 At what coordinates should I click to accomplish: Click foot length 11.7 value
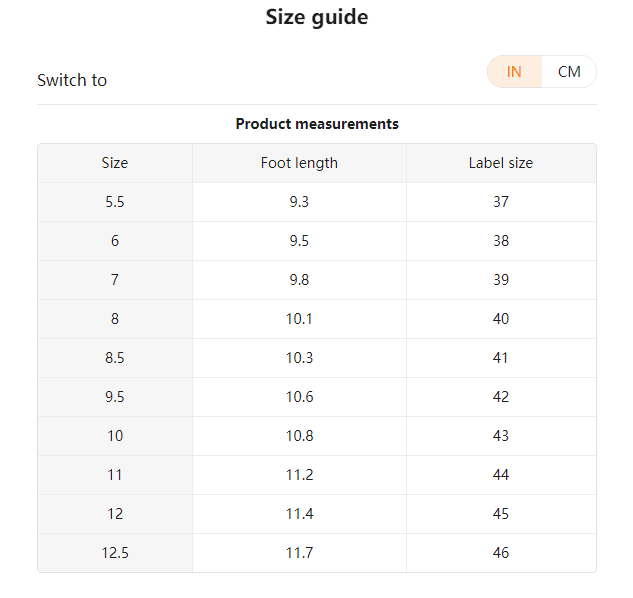click(x=299, y=553)
